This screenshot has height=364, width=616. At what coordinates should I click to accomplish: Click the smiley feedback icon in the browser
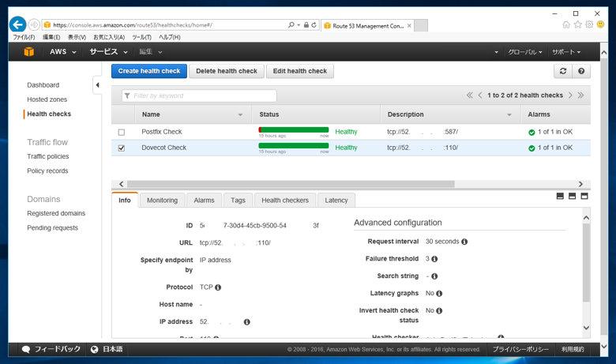pyautogui.click(x=600, y=24)
